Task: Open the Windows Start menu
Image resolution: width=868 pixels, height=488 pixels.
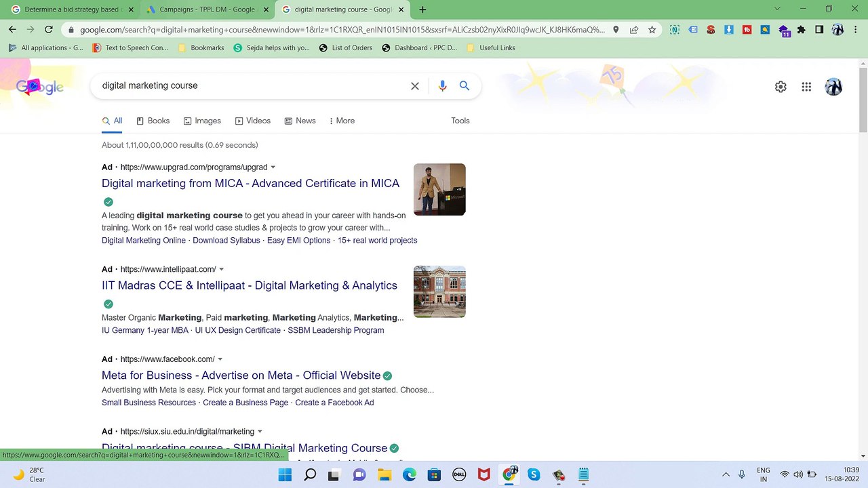Action: 285,474
